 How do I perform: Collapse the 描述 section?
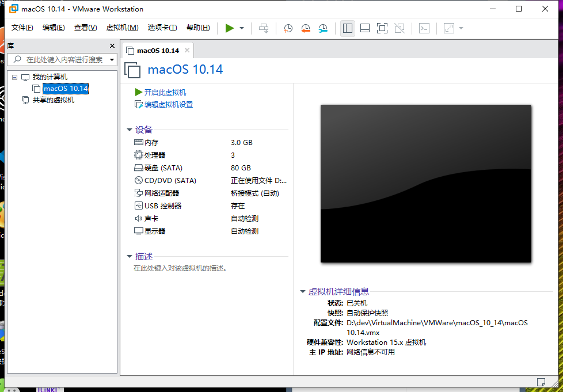pos(130,256)
